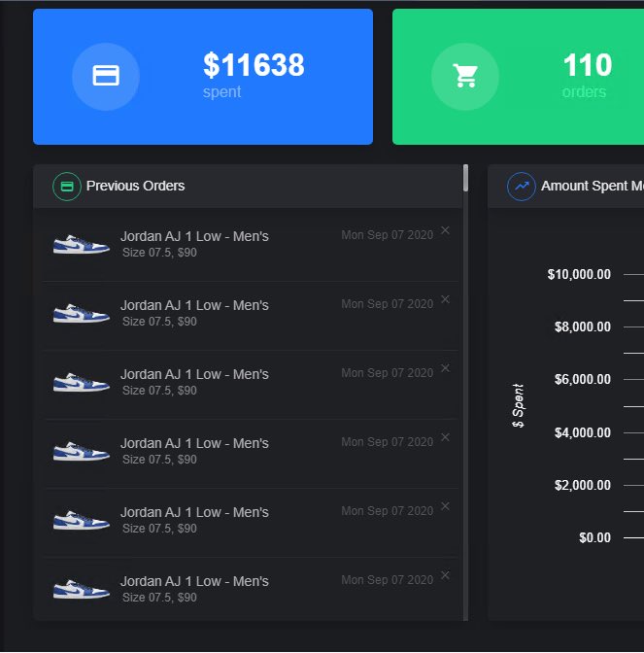The height and width of the screenshot is (653, 644).
Task: Click the Previous Orders heading
Action: 135,186
